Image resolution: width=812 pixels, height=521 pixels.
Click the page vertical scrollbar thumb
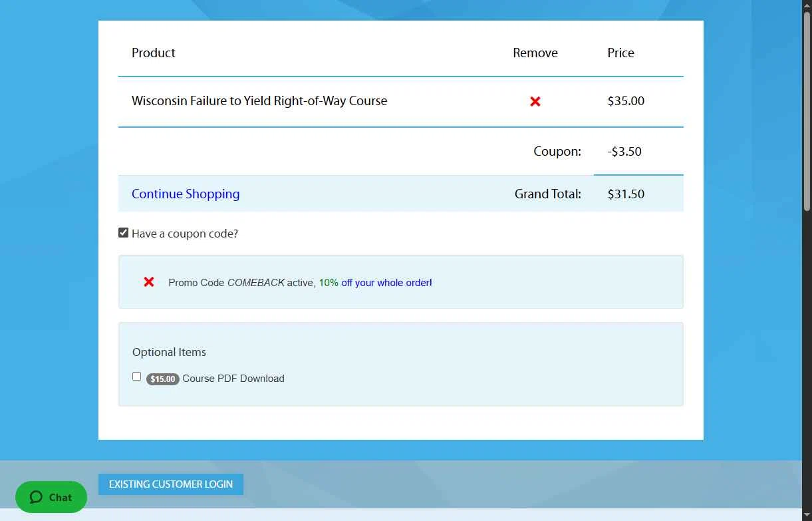(x=807, y=113)
